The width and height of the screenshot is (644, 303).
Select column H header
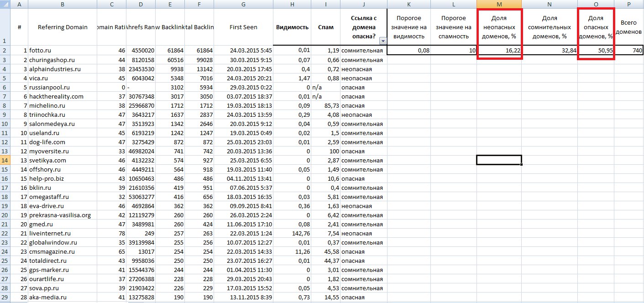point(292,4)
